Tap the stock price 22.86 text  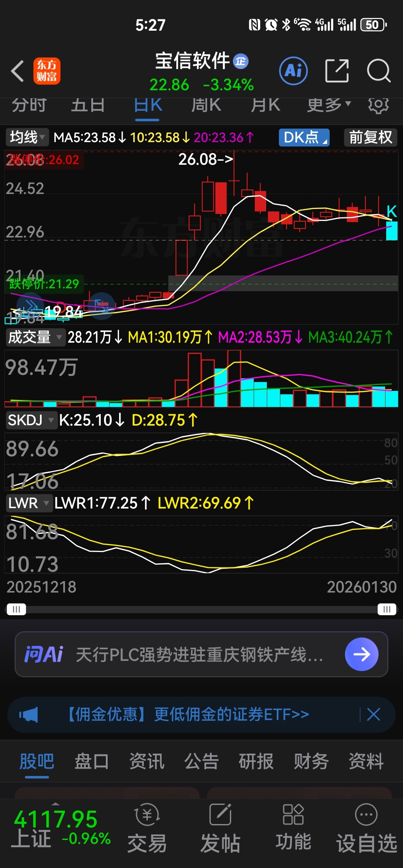pyautogui.click(x=169, y=85)
